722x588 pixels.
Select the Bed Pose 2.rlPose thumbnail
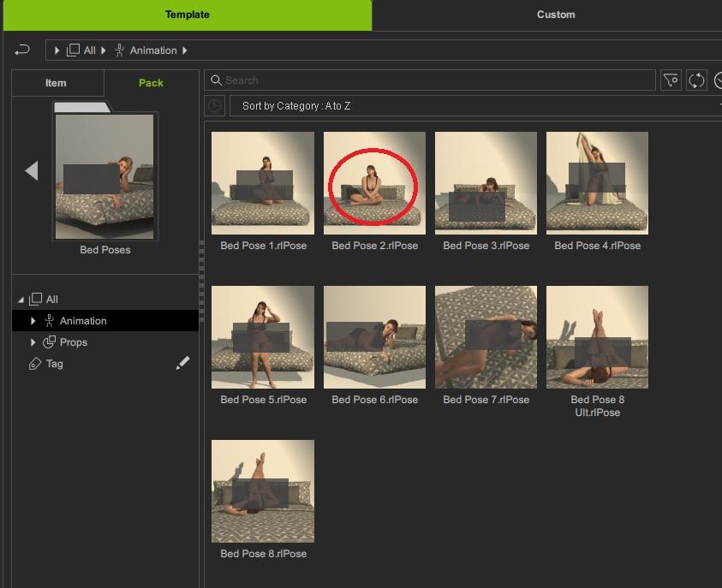pyautogui.click(x=374, y=183)
